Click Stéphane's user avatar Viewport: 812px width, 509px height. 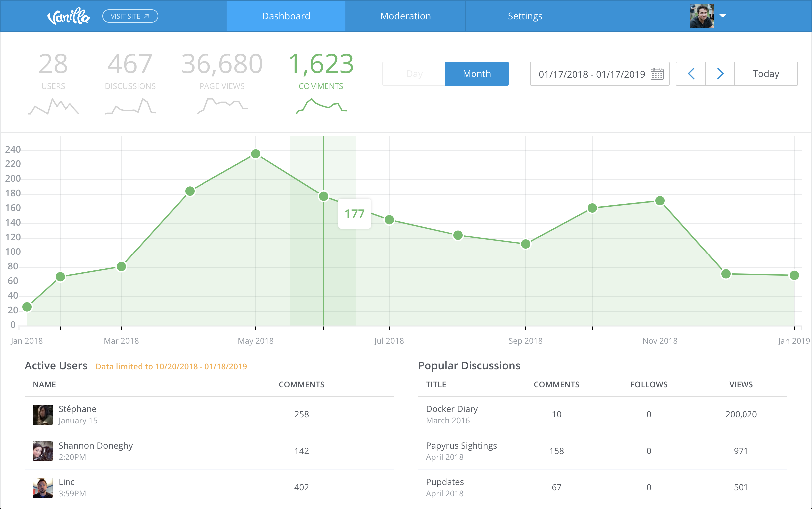click(43, 414)
